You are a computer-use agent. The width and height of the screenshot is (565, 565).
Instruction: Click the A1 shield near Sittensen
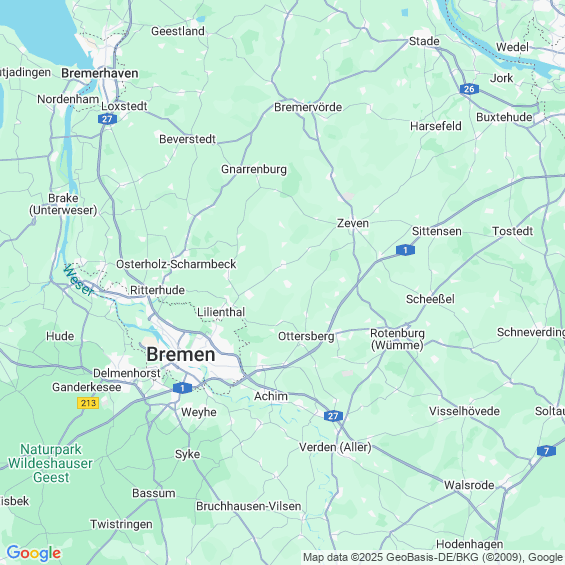tap(405, 250)
